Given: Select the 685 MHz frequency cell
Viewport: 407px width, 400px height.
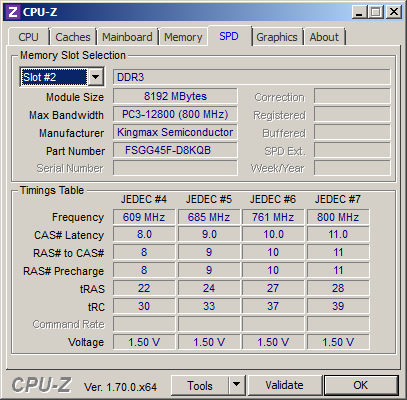Looking at the screenshot, I should click(x=209, y=217).
